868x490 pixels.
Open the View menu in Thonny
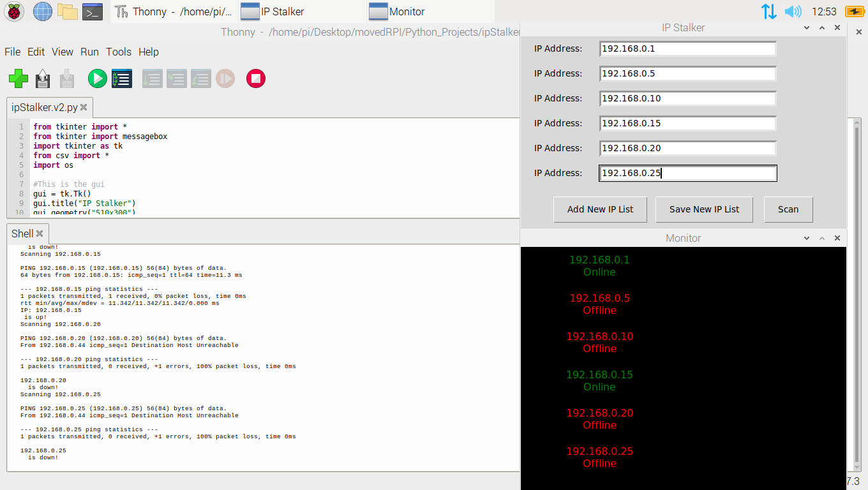point(63,52)
